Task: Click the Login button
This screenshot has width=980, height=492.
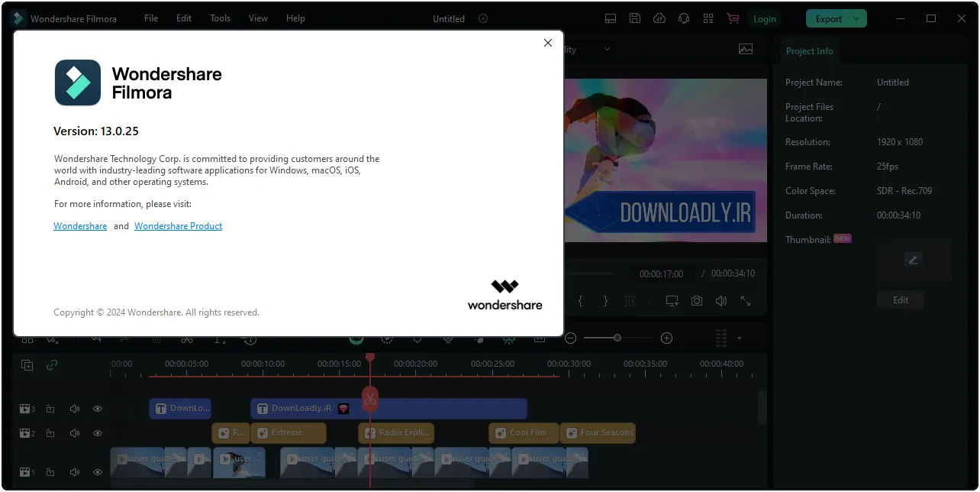Action: click(x=764, y=19)
